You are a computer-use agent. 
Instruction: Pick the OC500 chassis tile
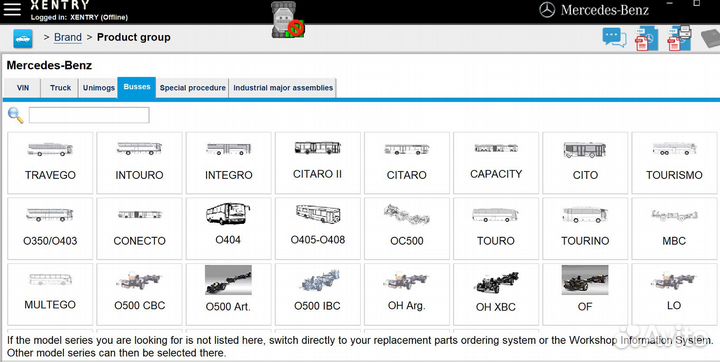(406, 228)
